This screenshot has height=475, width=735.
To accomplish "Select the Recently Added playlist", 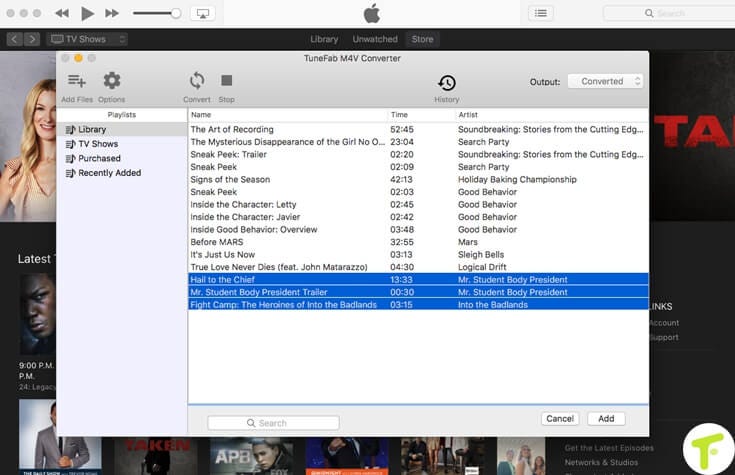I will [x=122, y=173].
